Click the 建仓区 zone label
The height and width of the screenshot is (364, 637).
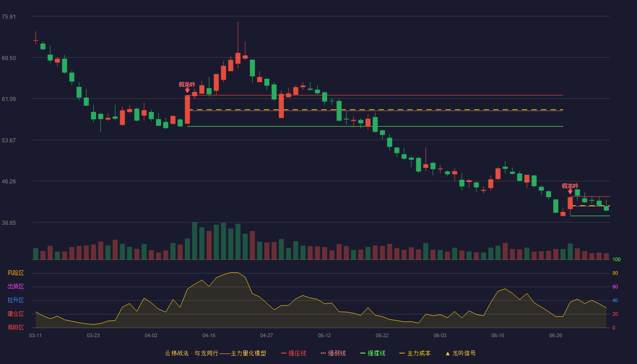tap(15, 314)
